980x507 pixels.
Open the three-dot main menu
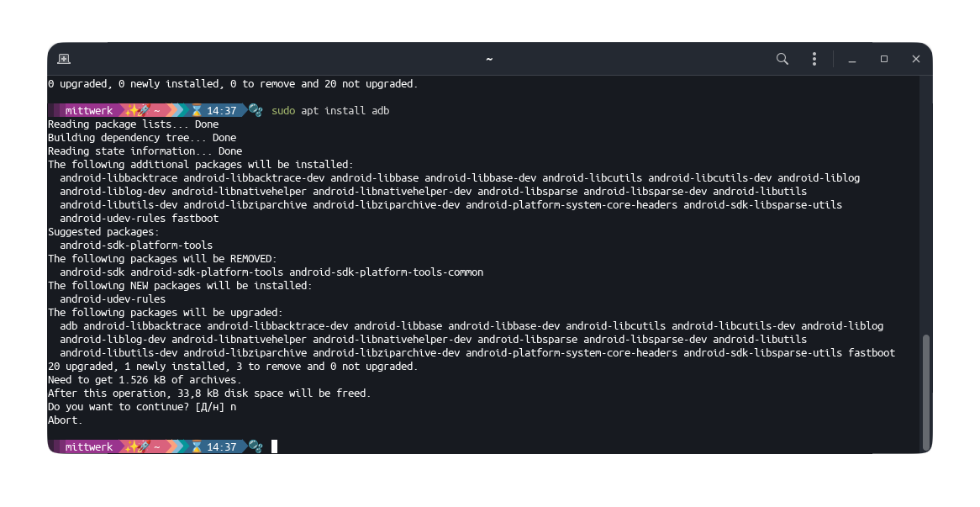(814, 59)
